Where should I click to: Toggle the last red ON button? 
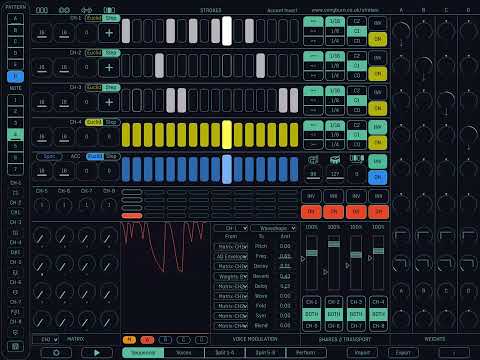(x=379, y=212)
